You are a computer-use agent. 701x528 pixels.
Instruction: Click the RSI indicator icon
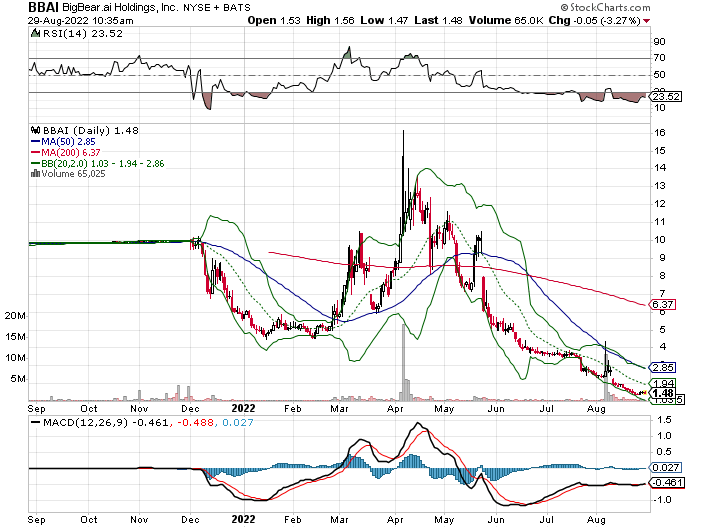[x=35, y=33]
